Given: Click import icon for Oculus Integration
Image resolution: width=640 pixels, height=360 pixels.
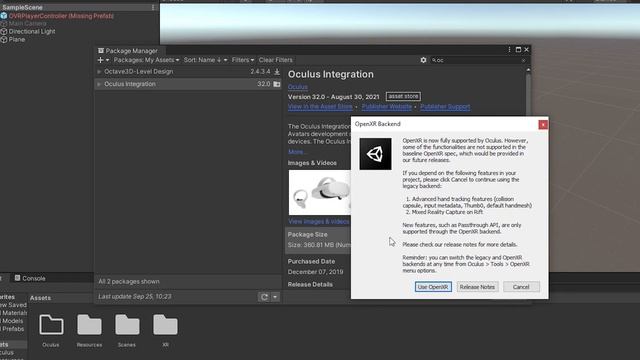Looking at the screenshot, I should point(277,84).
